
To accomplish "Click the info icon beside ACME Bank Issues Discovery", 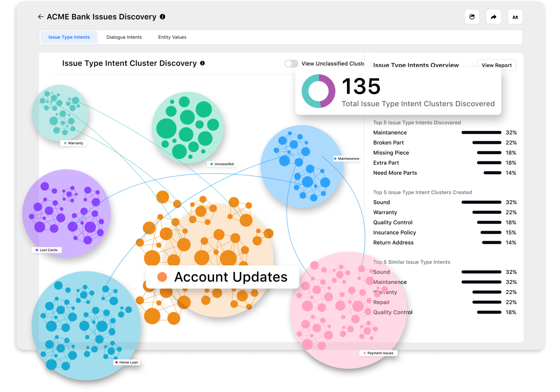I will click(162, 16).
